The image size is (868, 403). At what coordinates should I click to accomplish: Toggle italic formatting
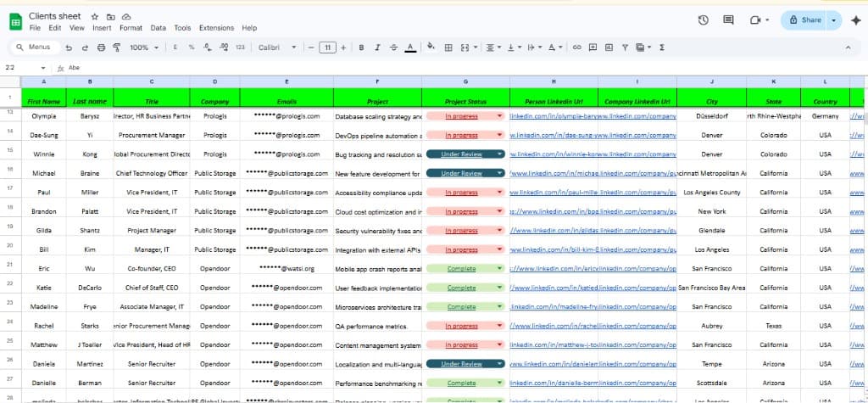tap(377, 48)
